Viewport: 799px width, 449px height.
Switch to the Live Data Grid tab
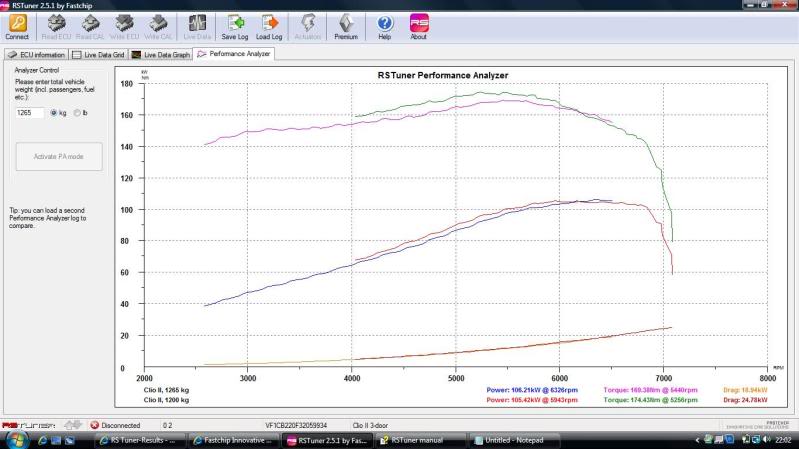[97, 54]
